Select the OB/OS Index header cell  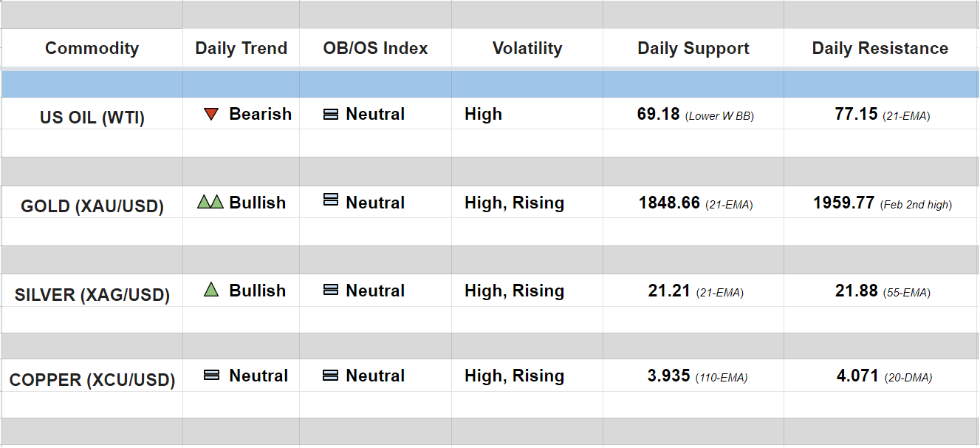tap(375, 49)
